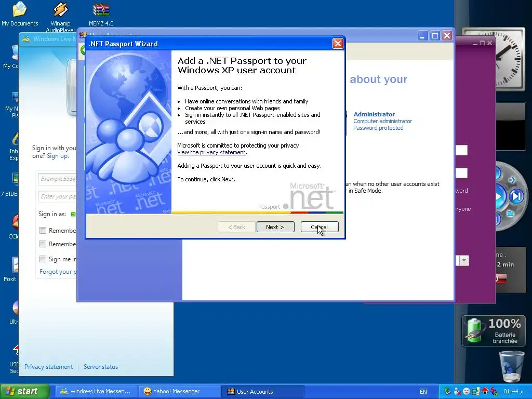The height and width of the screenshot is (399, 532).
Task: Click the next track button on media gadget
Action: point(517,196)
